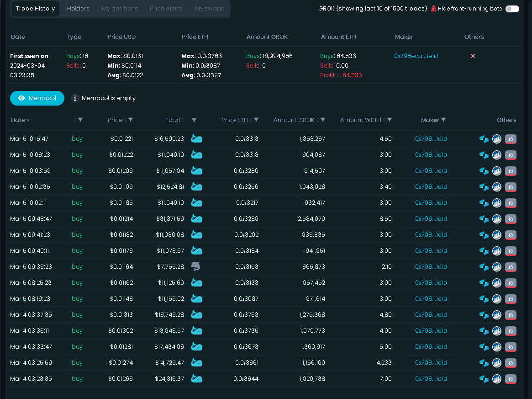Open chart icon on Mar 5 09:48:47 row
Viewport: 532px width, 399px height.
click(497, 218)
